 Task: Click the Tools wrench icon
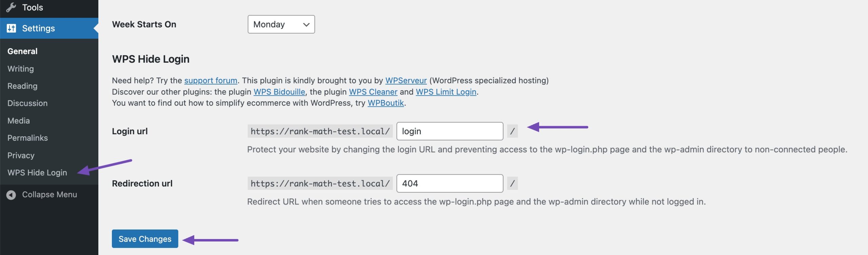[11, 7]
